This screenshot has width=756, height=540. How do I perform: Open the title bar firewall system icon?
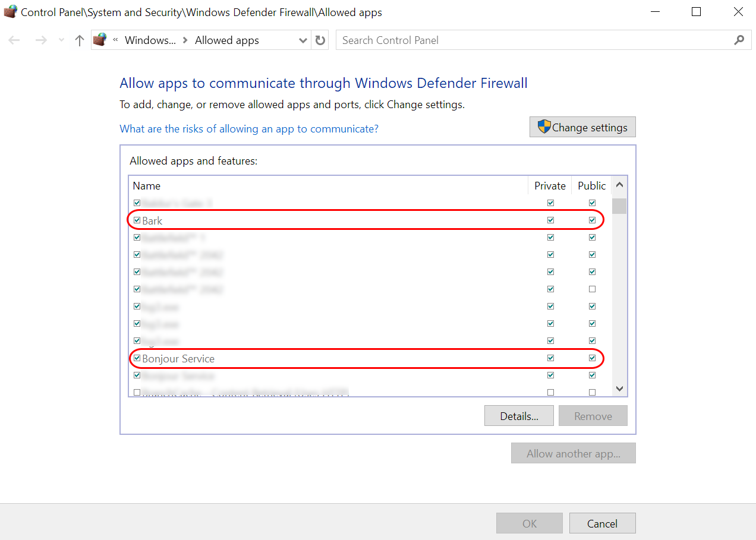(x=11, y=12)
